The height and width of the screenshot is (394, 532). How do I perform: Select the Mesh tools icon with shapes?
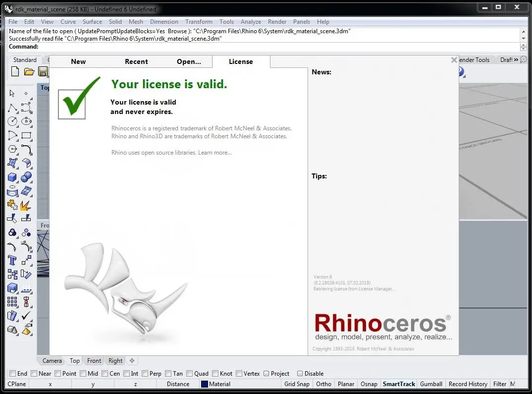tap(12, 330)
